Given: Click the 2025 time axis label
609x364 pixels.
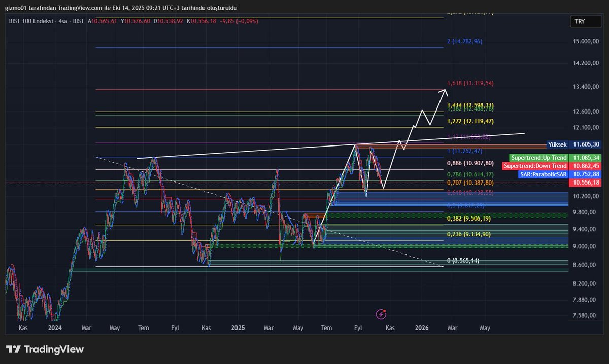Looking at the screenshot, I should click(238, 328).
